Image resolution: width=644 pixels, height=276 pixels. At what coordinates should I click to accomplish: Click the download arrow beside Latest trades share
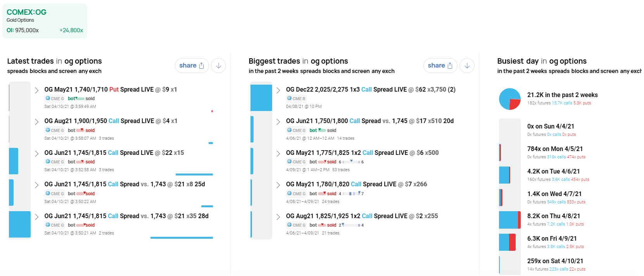pos(219,66)
